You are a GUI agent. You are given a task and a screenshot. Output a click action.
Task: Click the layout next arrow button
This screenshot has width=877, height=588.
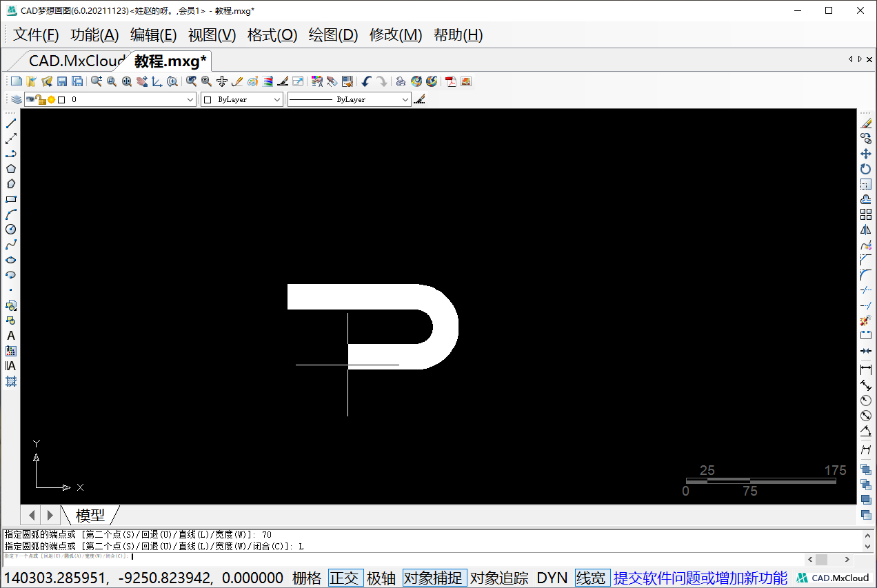pos(50,515)
